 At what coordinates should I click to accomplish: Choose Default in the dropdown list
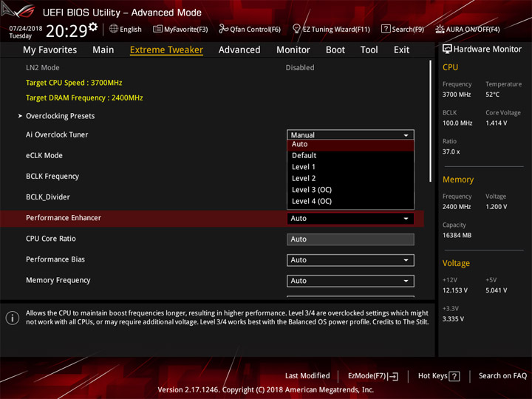pos(350,155)
